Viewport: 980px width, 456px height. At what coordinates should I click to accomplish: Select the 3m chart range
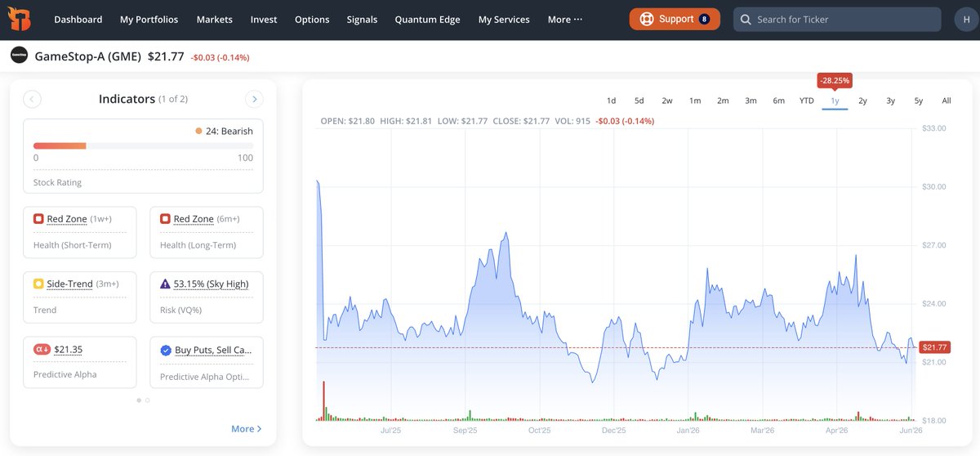click(x=751, y=101)
